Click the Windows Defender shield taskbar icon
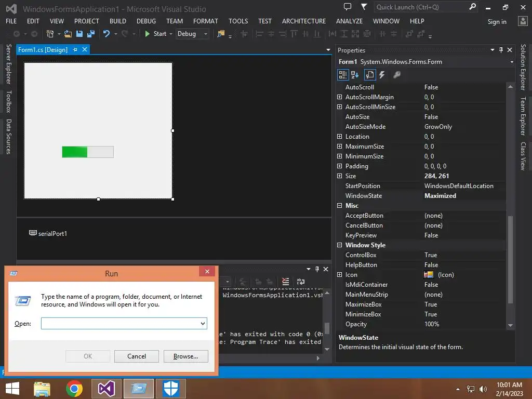532x399 pixels. pyautogui.click(x=170, y=389)
